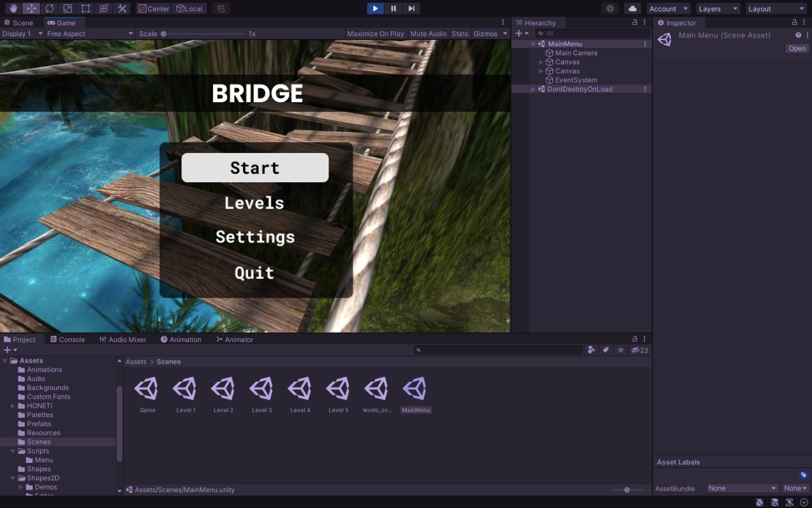Select the Level 3 scene asset
This screenshot has height=508, width=812.
coord(261,395)
